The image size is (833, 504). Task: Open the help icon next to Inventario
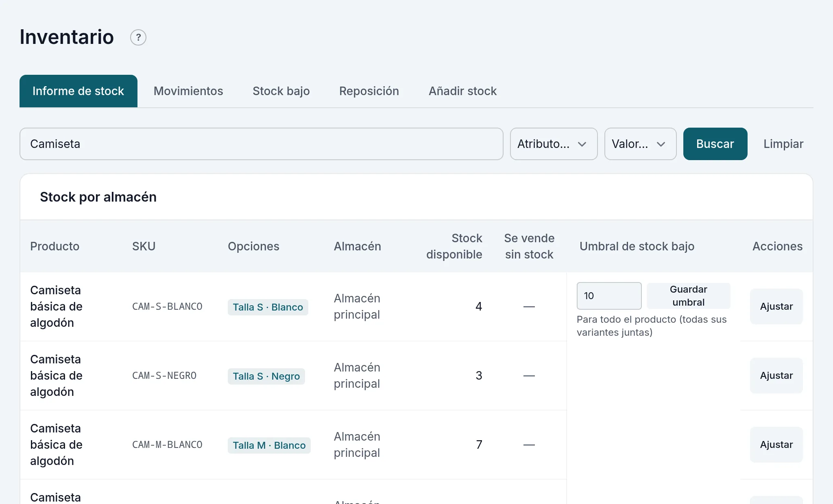tap(138, 37)
